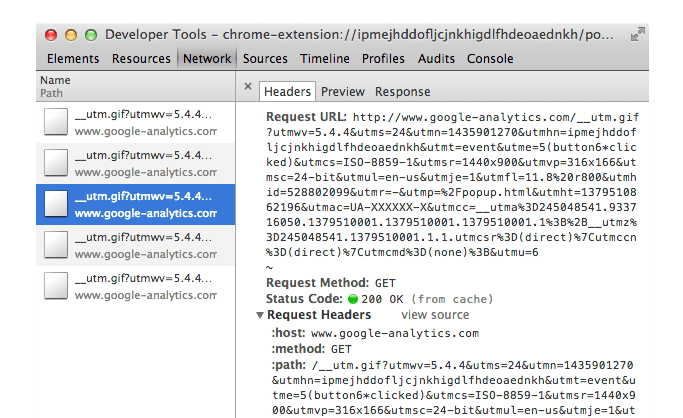
Task: Open the Sources panel
Action: [265, 59]
